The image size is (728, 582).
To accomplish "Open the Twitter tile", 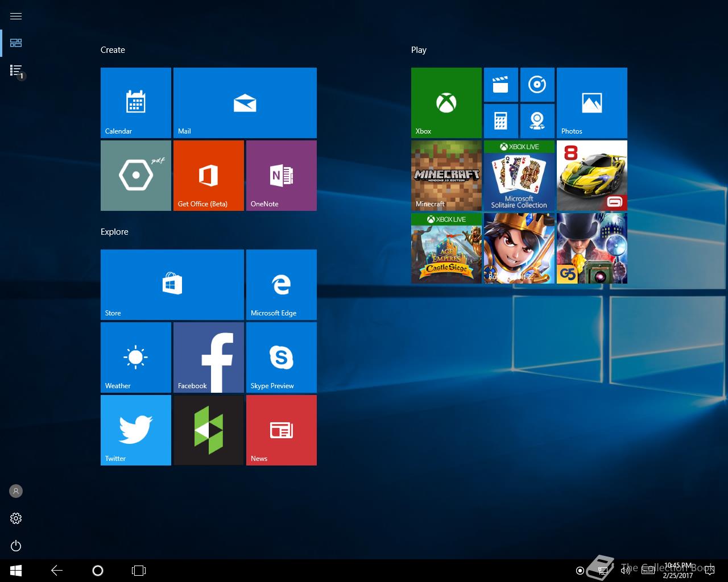I will tap(135, 430).
